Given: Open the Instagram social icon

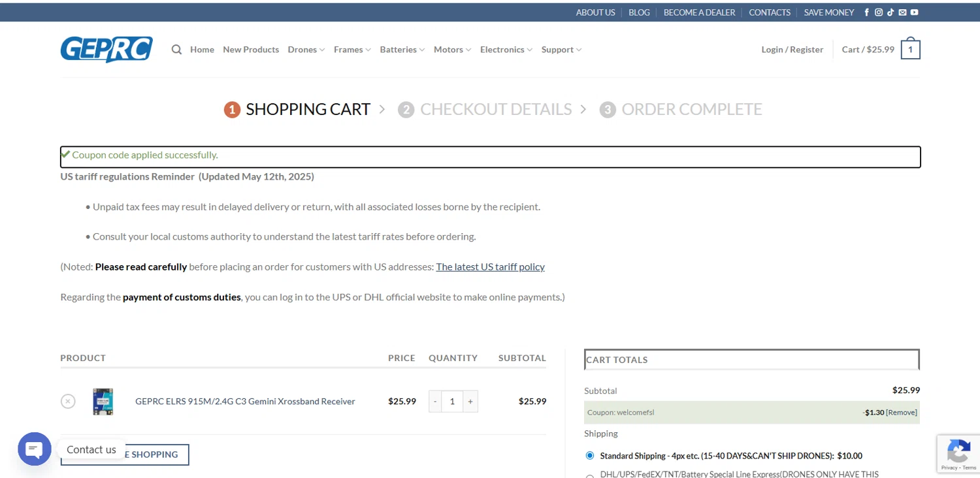Looking at the screenshot, I should (879, 12).
